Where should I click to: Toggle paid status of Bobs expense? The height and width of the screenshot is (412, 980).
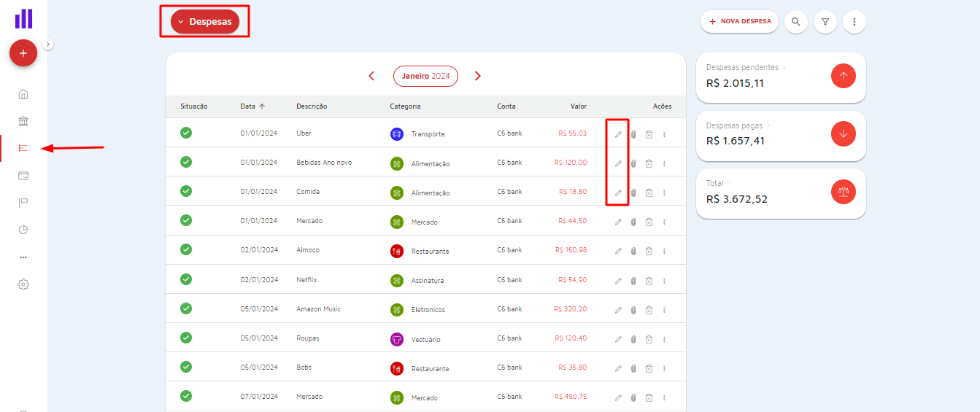(x=186, y=367)
